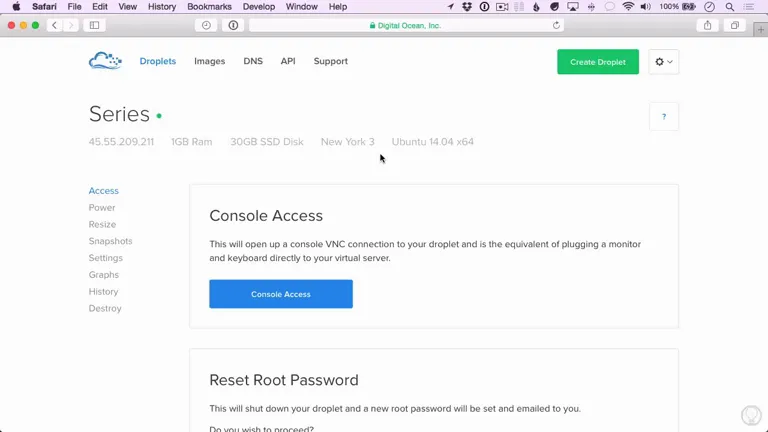Open the Develop menu
The width and height of the screenshot is (768, 432).
click(x=259, y=7)
